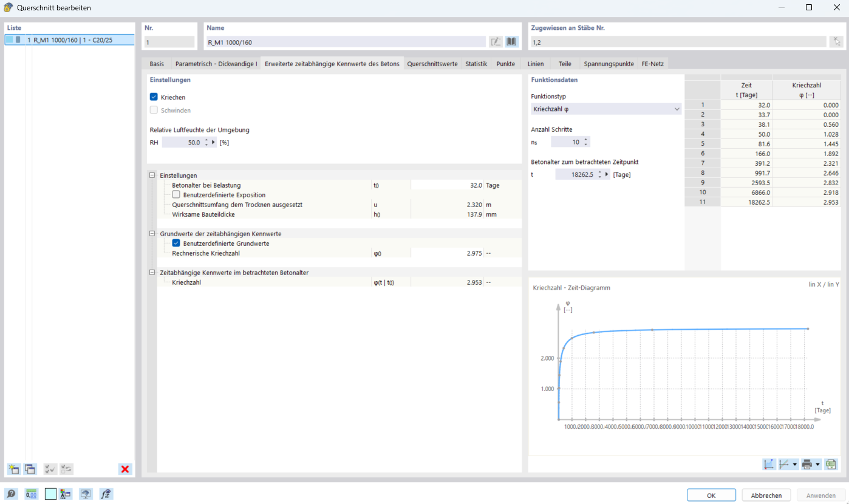Open the Linien tab
Image resolution: width=849 pixels, height=504 pixels.
tap(536, 64)
